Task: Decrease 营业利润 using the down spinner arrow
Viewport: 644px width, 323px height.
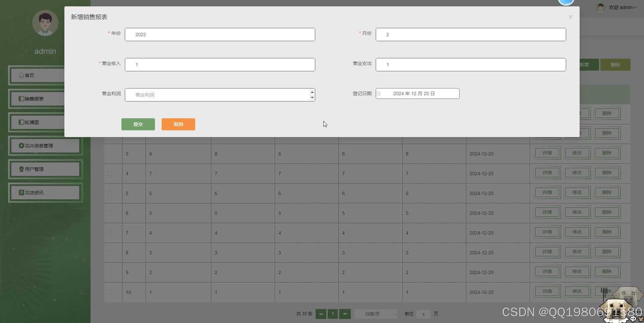Action: tap(312, 98)
